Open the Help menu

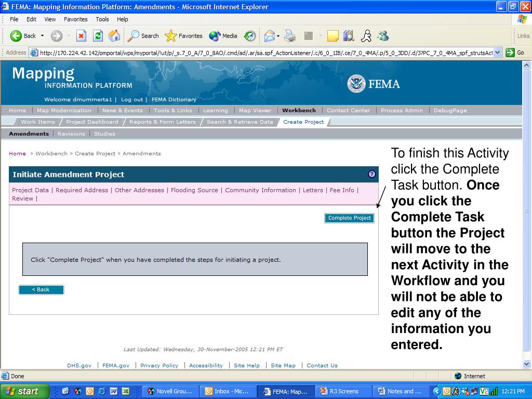pyautogui.click(x=123, y=19)
